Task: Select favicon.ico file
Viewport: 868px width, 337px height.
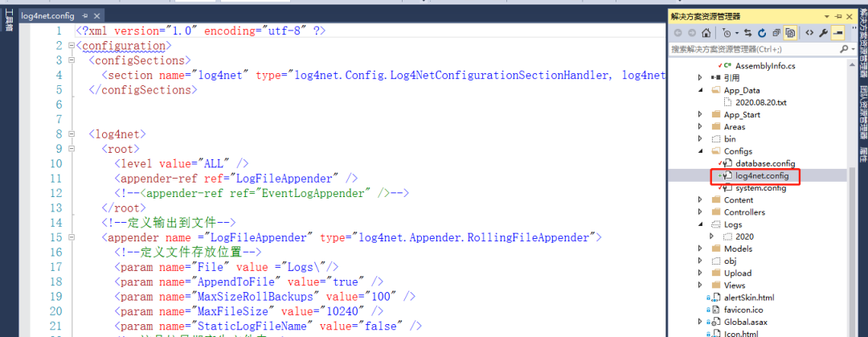Action: pyautogui.click(x=743, y=310)
